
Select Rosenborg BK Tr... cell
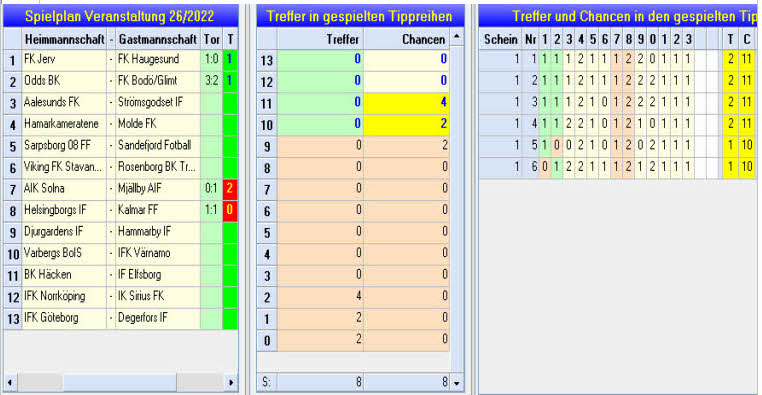pos(158,167)
